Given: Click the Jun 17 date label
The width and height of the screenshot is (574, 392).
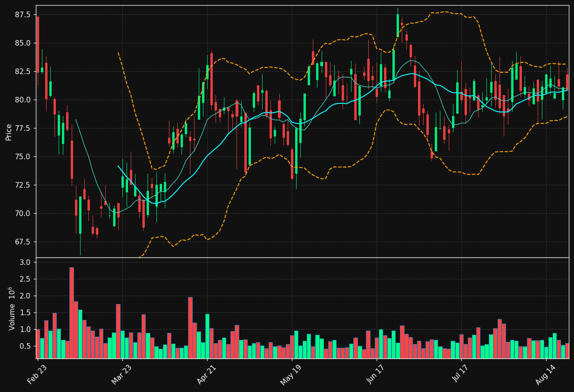Looking at the screenshot, I should point(376,373).
